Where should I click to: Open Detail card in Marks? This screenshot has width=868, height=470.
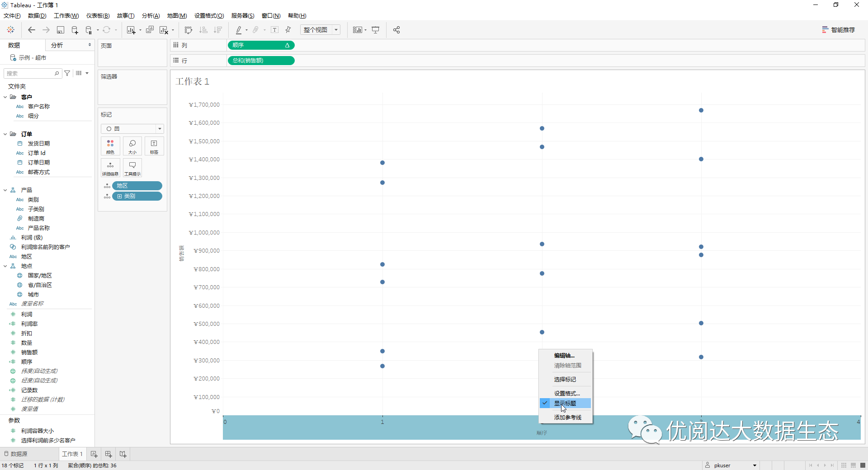110,168
